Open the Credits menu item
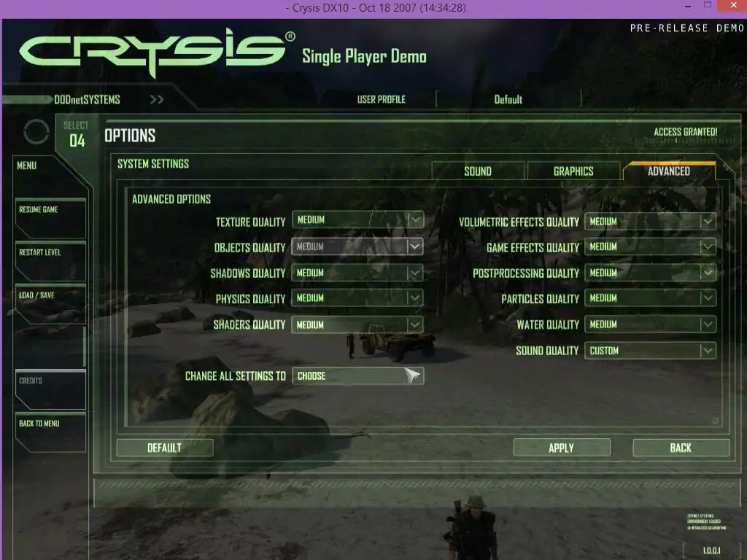The height and width of the screenshot is (560, 747). (x=50, y=389)
